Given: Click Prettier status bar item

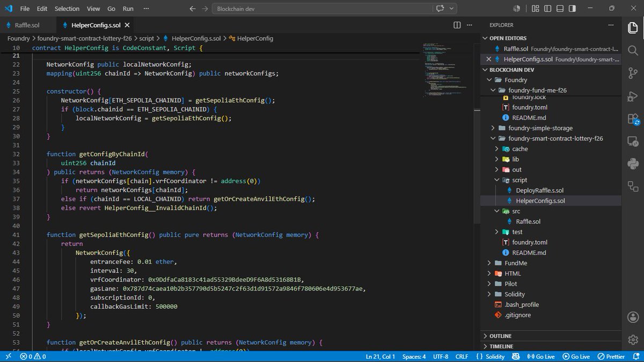Looking at the screenshot, I should click(x=611, y=357).
